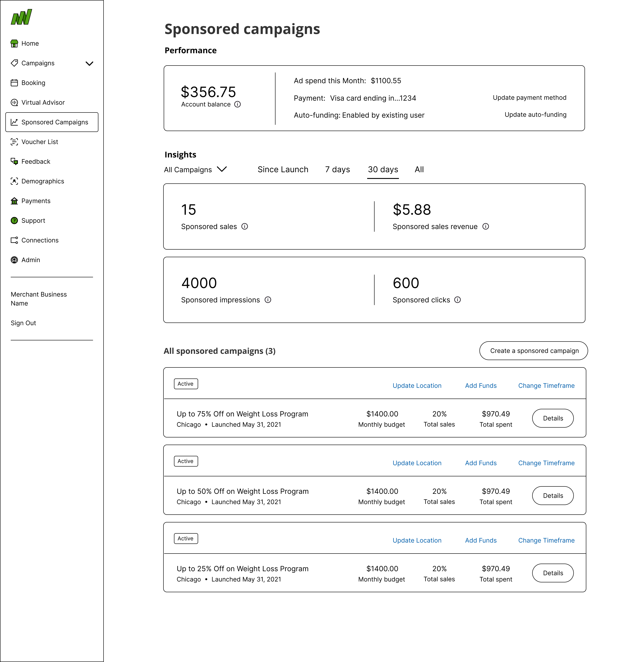Viewport: 644px width, 662px height.
Task: Click Add Funds on 75% Off campaign
Action: [x=481, y=386]
